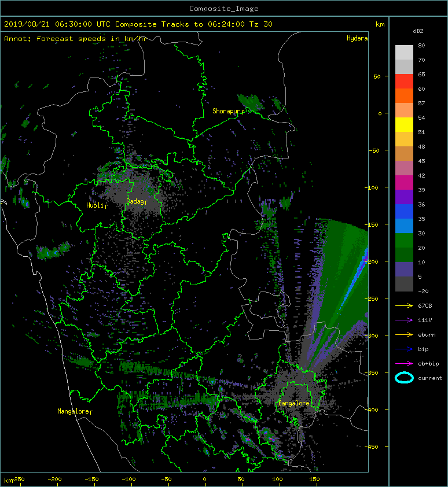Image resolution: width=448 pixels, height=487 pixels.
Task: Click the purple 111V arrow legend icon
Action: (404, 320)
